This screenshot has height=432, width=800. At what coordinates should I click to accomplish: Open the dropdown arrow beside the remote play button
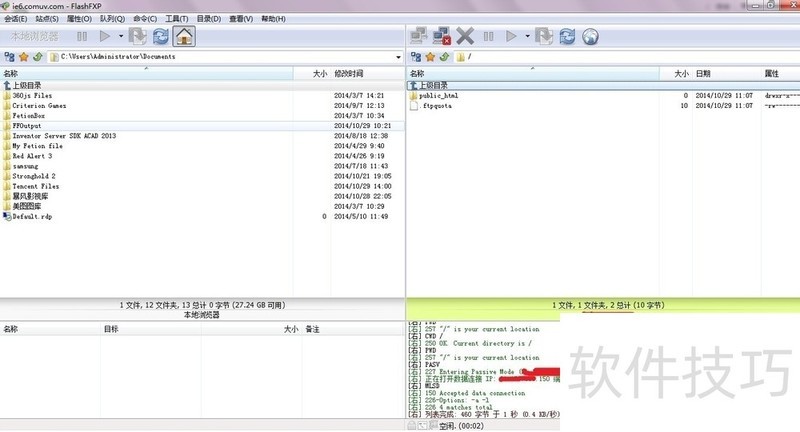527,36
